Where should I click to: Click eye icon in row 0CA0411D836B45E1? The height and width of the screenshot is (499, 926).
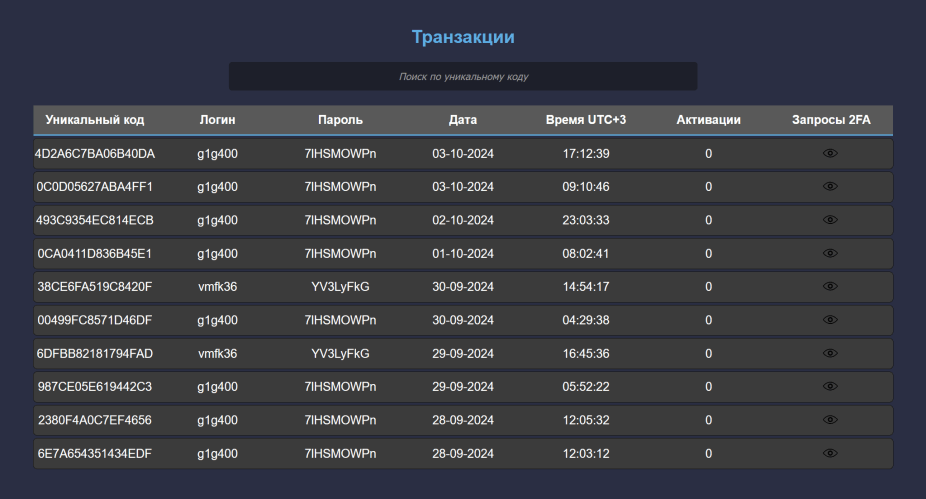pyautogui.click(x=830, y=253)
